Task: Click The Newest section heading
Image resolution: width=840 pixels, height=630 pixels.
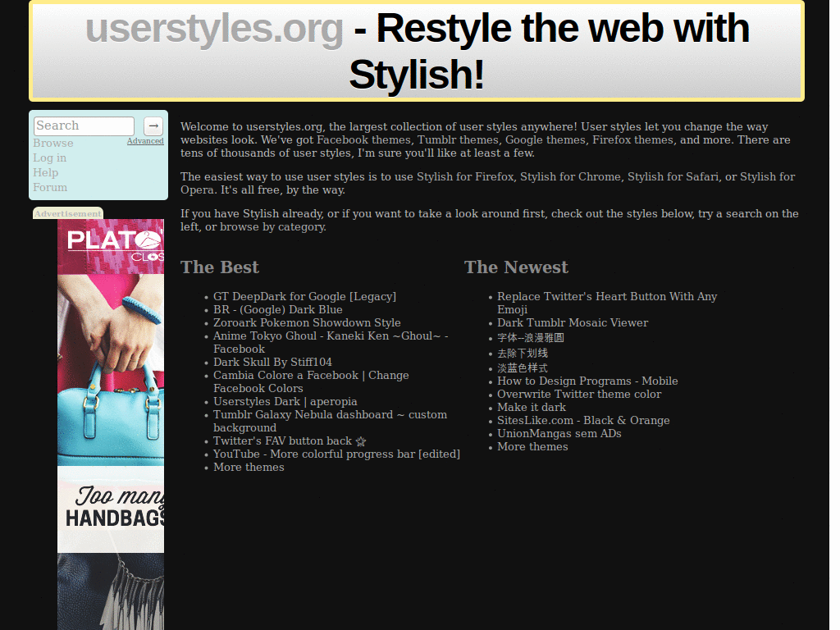Action: coord(516,267)
